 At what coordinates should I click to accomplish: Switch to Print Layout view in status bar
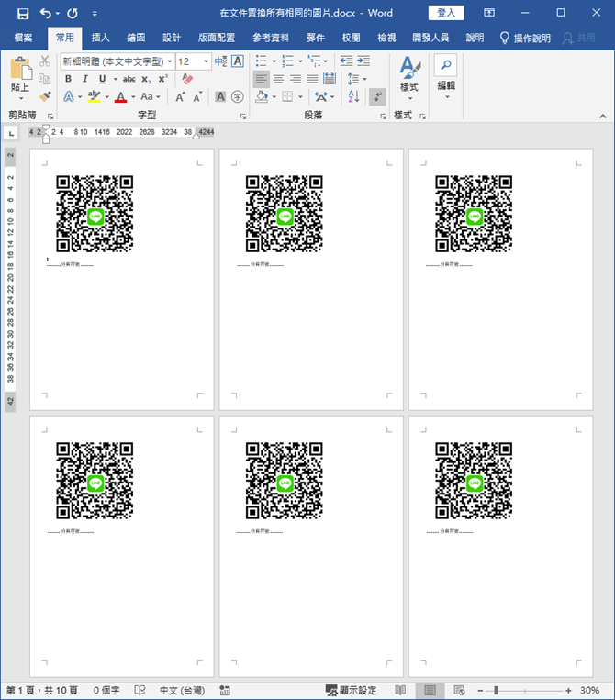[x=430, y=690]
